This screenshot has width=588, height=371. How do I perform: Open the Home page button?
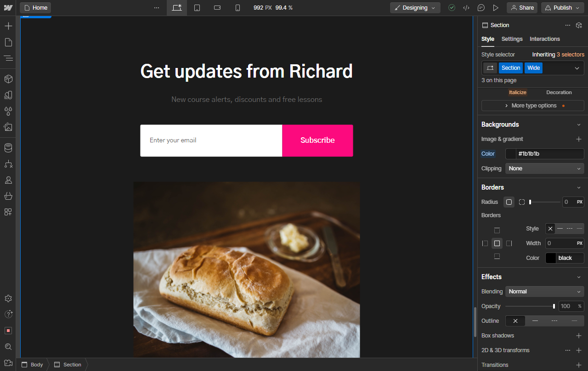(x=35, y=8)
